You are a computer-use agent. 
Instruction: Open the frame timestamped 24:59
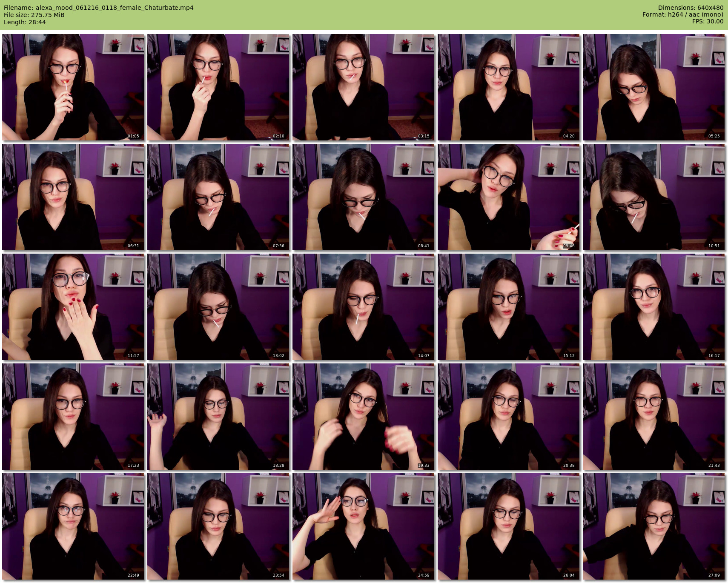[364, 526]
